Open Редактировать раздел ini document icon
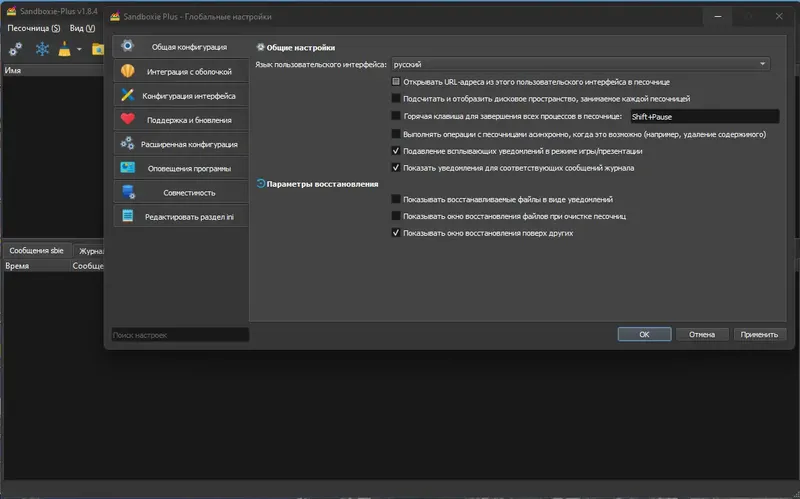The height and width of the screenshot is (499, 800). 128,216
